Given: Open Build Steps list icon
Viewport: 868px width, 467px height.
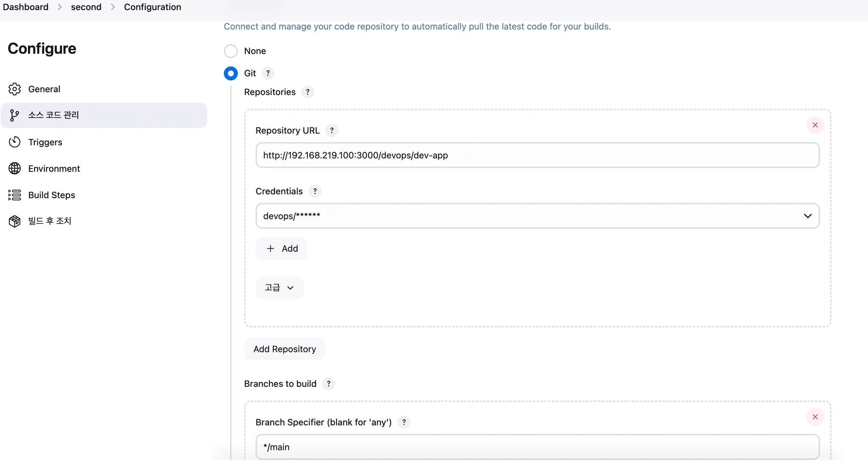Looking at the screenshot, I should 14,195.
